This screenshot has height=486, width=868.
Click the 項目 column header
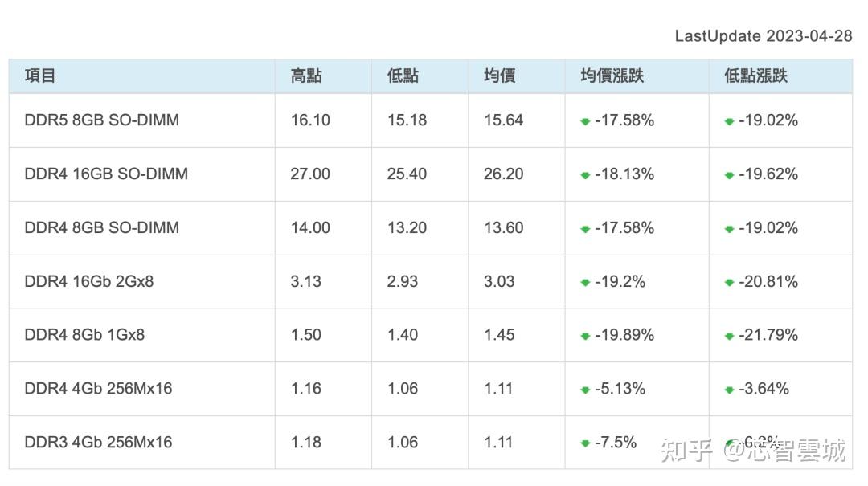tap(40, 76)
